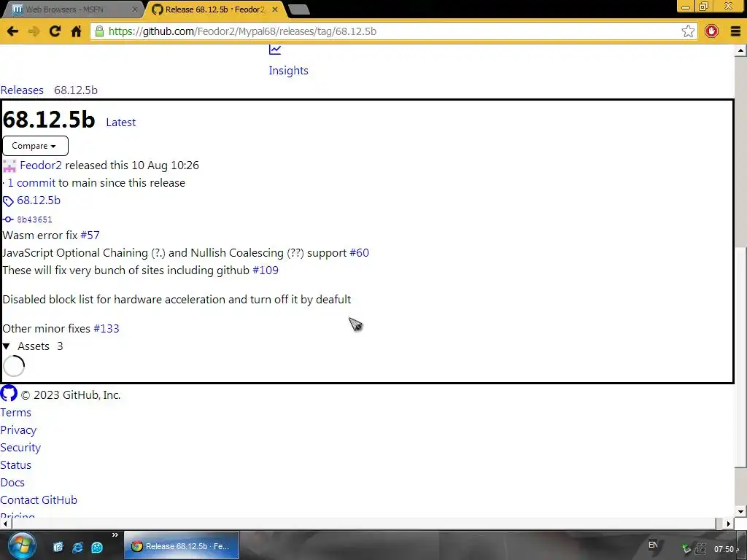This screenshot has width=747, height=560.
Task: Open issue #109 link
Action: (266, 271)
